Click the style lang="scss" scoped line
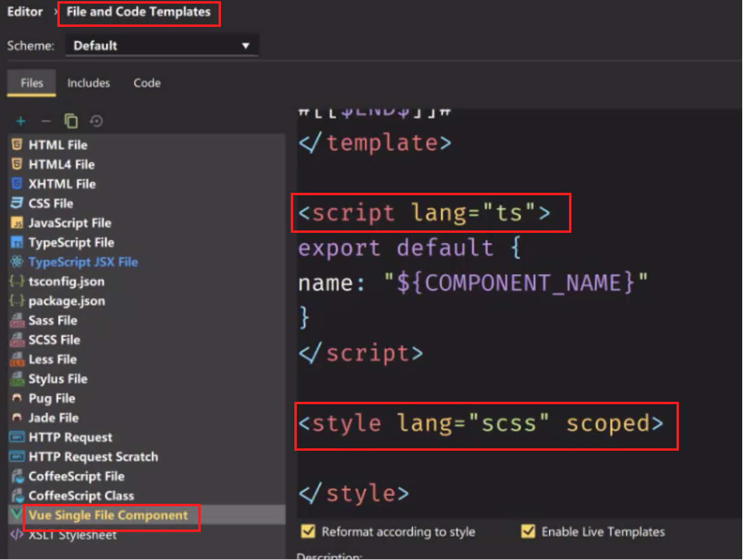 click(x=481, y=423)
